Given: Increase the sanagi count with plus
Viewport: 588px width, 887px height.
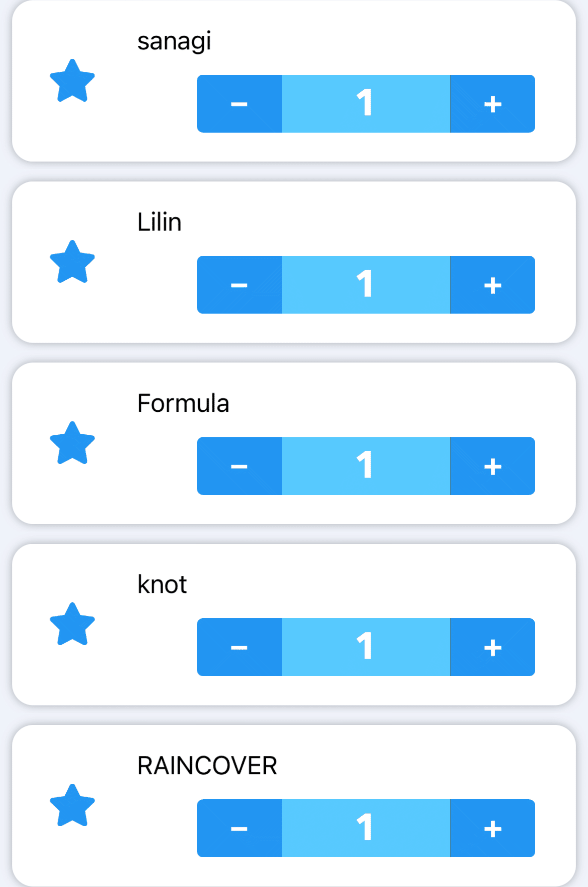Looking at the screenshot, I should [x=493, y=104].
